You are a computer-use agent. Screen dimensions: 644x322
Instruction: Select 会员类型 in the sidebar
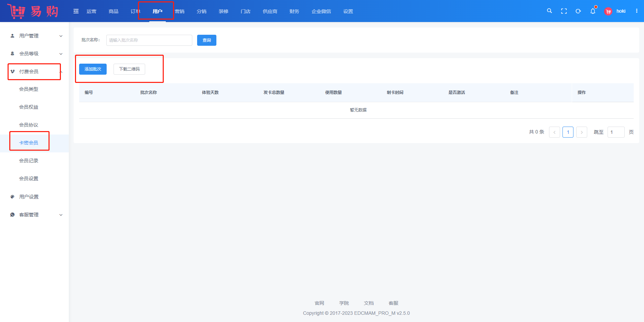pos(29,89)
